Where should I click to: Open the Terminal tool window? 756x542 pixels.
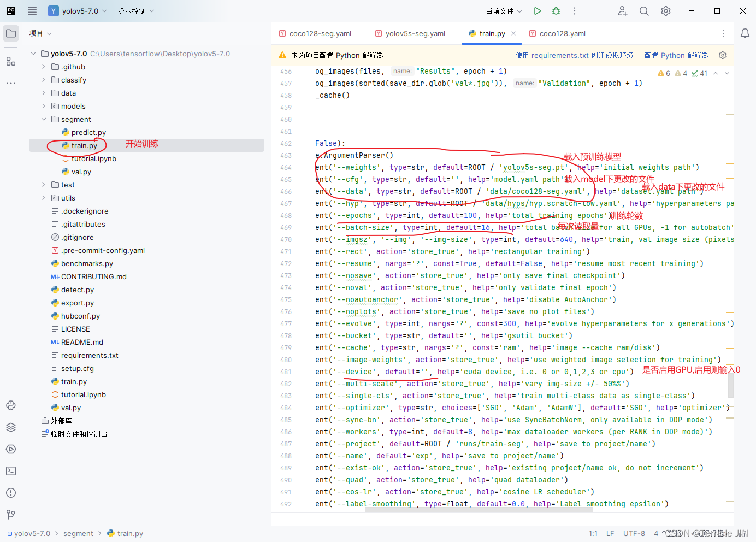click(11, 470)
